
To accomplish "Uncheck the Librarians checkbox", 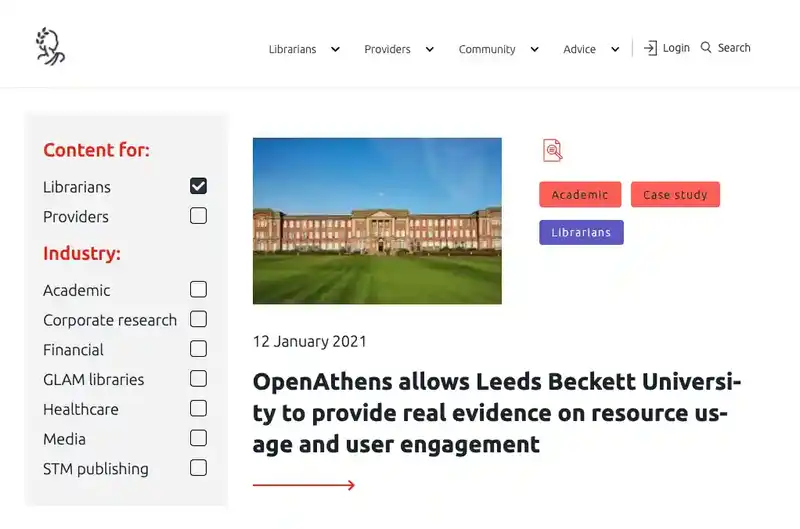I will click(198, 186).
